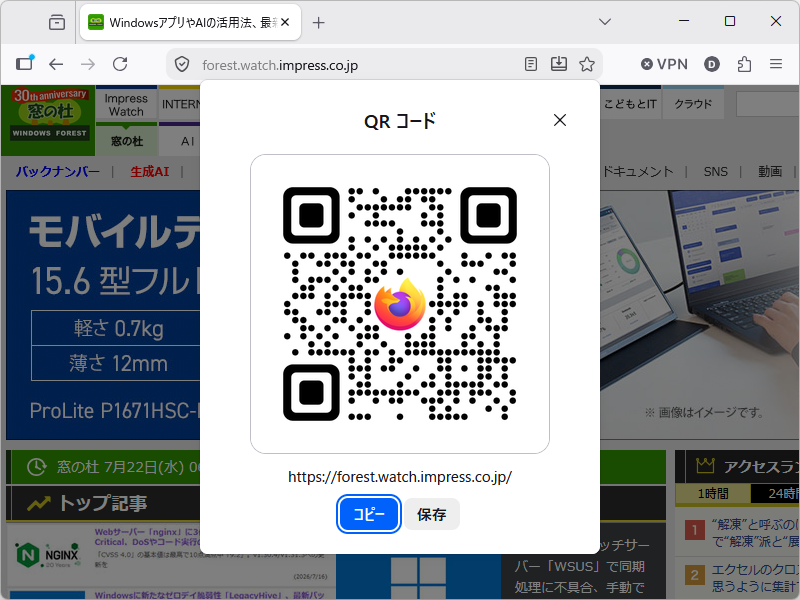This screenshot has height=600, width=800.
Task: Open the SNS category link
Action: pyautogui.click(x=715, y=171)
